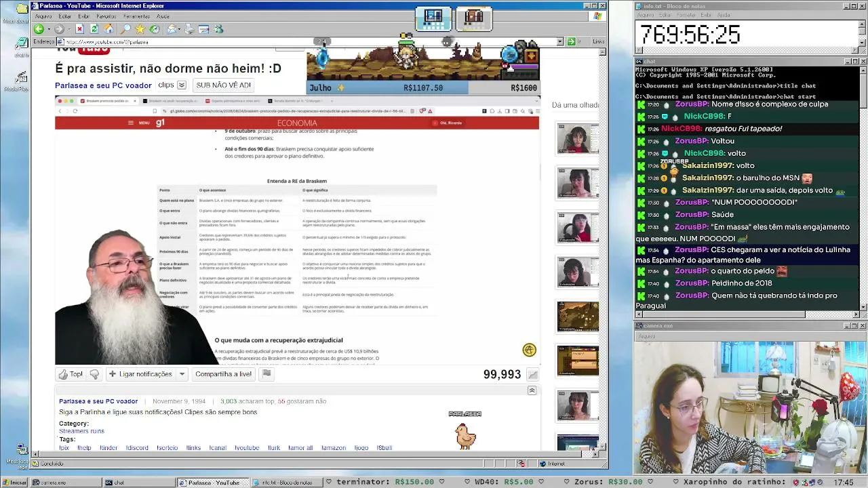Open the Arquivo menu in camera.exe window
868x488 pixels.
646,336
